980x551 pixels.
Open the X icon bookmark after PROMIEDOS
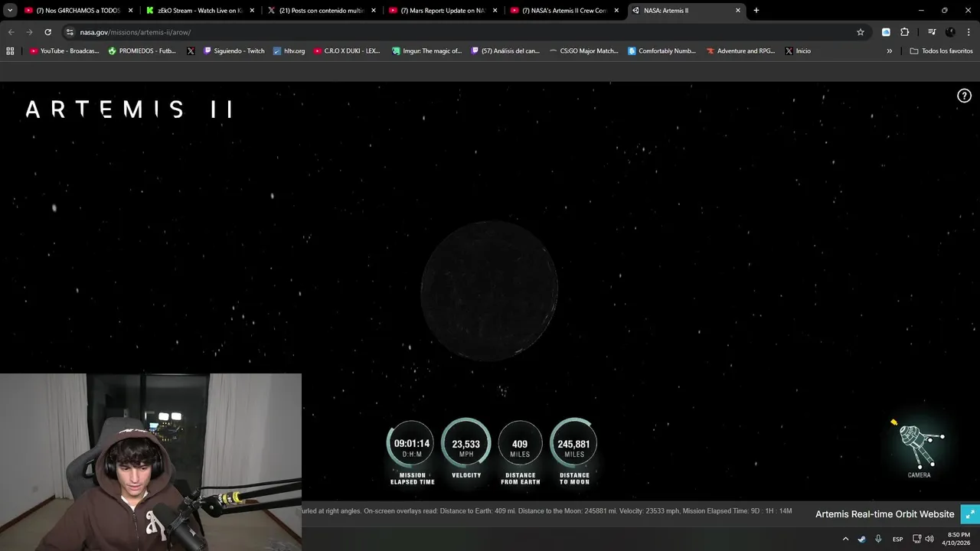coord(191,51)
